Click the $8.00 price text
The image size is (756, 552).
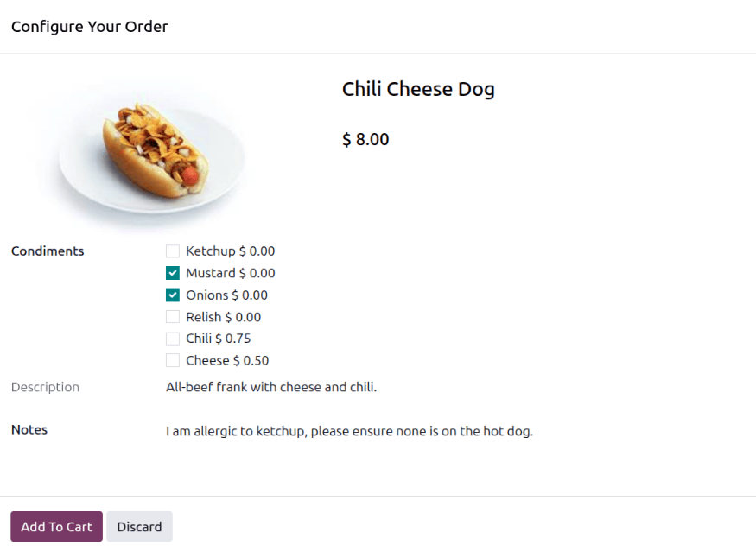click(x=365, y=139)
